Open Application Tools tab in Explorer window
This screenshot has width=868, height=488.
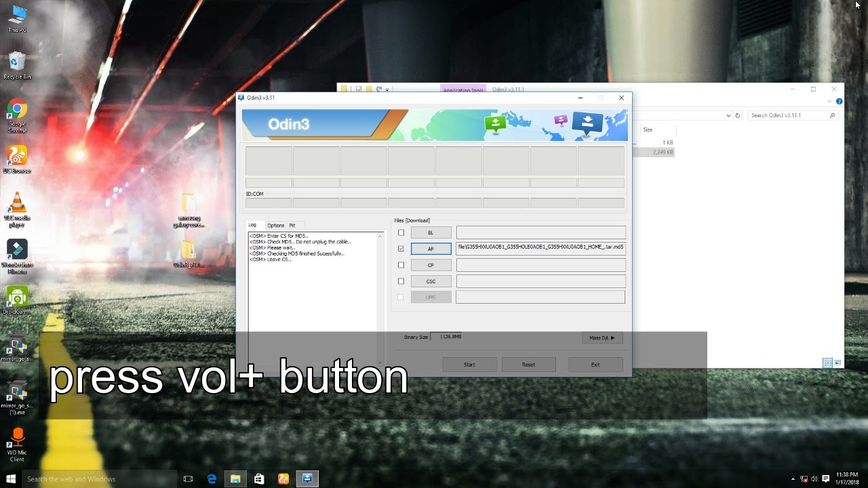click(463, 89)
